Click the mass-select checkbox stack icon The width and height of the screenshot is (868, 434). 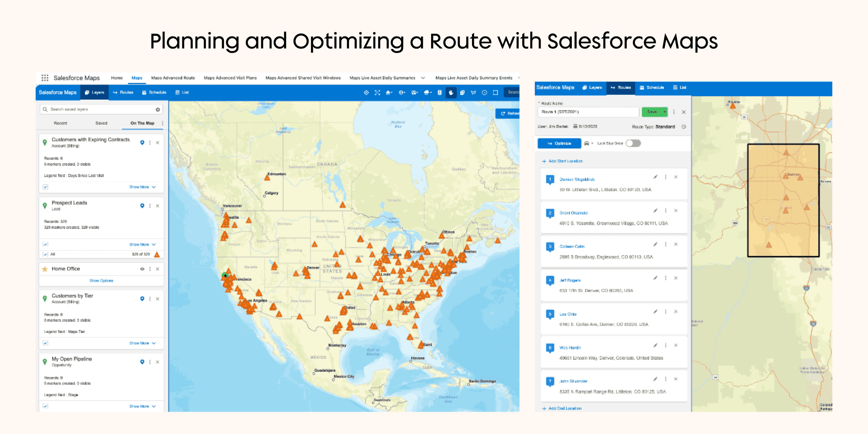(x=462, y=93)
